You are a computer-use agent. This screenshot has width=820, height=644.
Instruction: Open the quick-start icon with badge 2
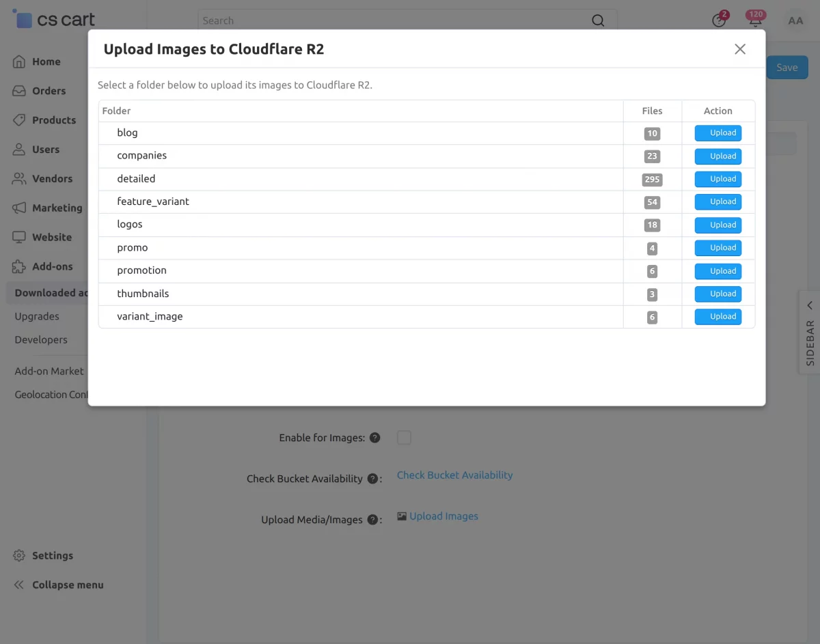coord(720,20)
